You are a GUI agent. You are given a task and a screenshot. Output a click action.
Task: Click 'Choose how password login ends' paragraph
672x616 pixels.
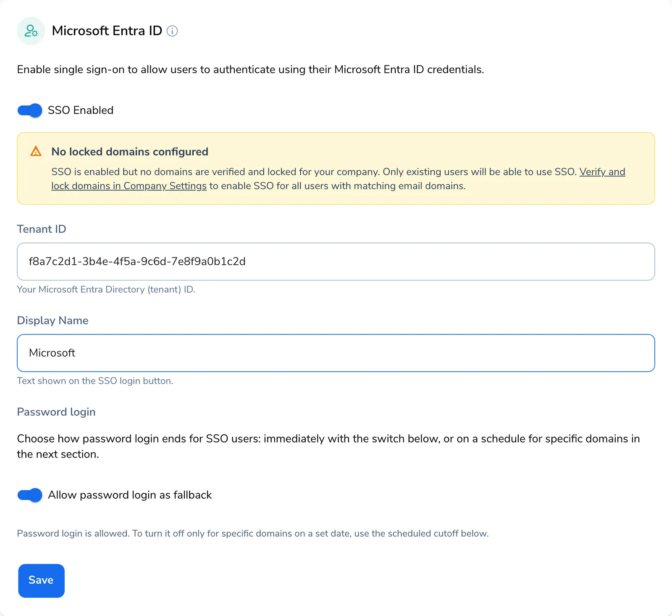tap(328, 446)
